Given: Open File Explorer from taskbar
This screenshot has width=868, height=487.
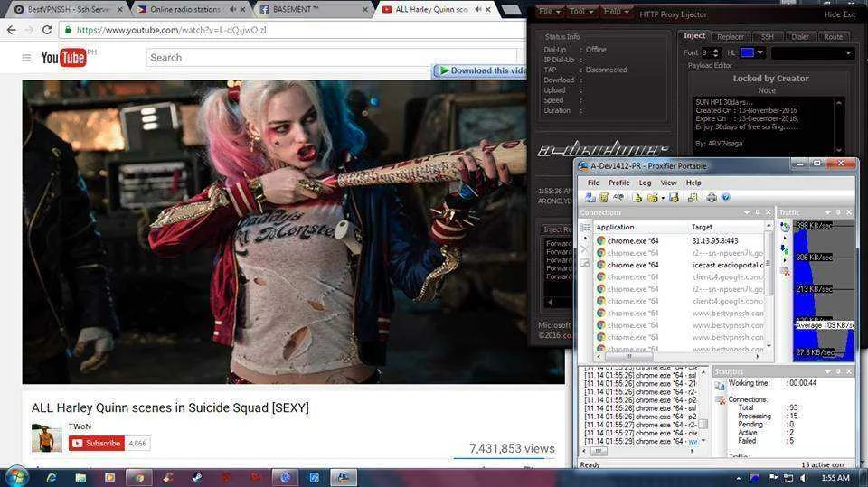Looking at the screenshot, I should tap(80, 478).
